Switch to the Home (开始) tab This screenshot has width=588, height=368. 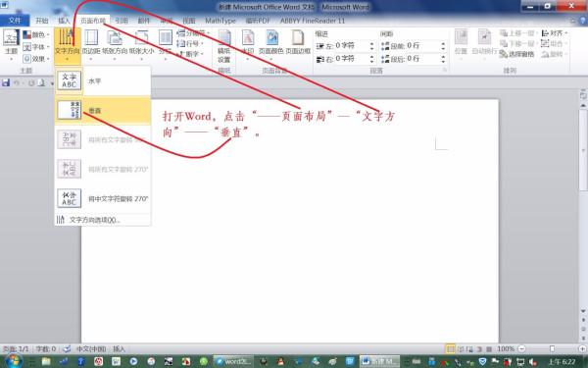coord(42,21)
